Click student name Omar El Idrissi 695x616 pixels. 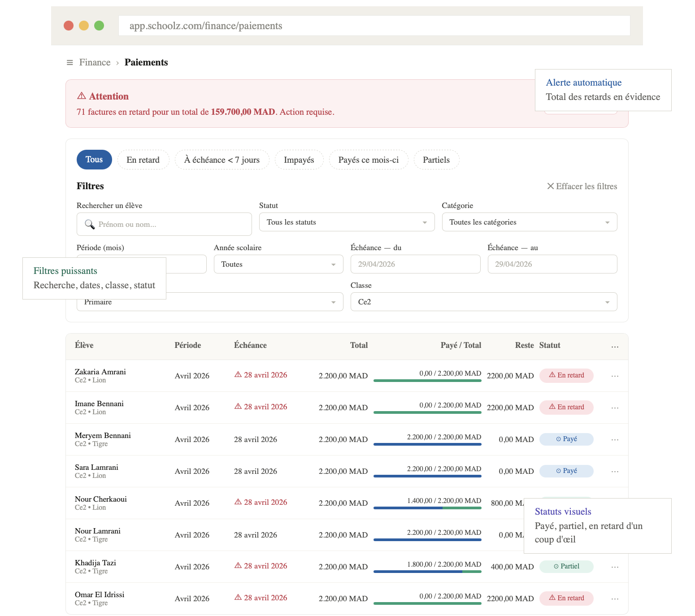[x=100, y=594]
